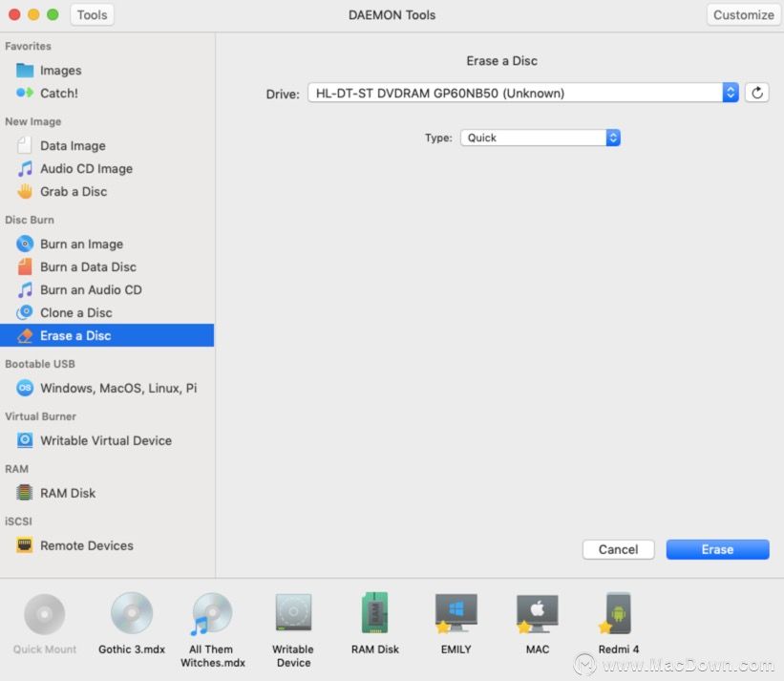Image resolution: width=784 pixels, height=681 pixels.
Task: Click the Clone a Disc label
Action: coord(76,313)
